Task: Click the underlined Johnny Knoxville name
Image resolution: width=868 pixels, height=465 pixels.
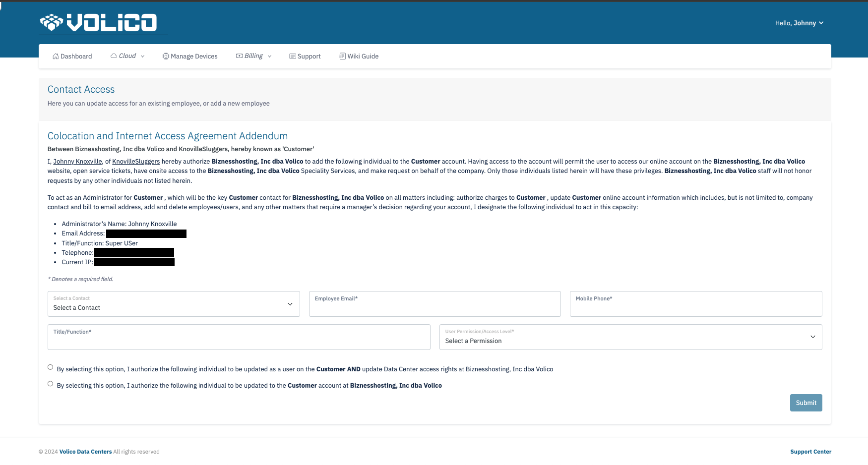Action: pyautogui.click(x=77, y=162)
